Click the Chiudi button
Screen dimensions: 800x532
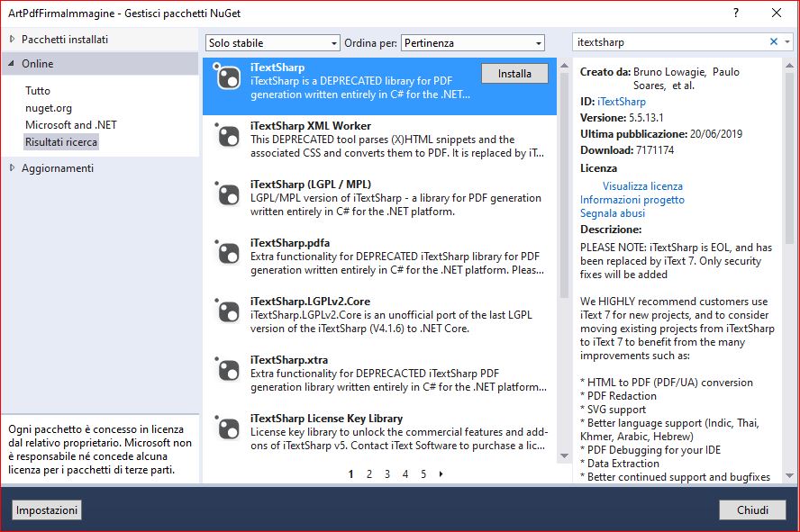[752, 510]
